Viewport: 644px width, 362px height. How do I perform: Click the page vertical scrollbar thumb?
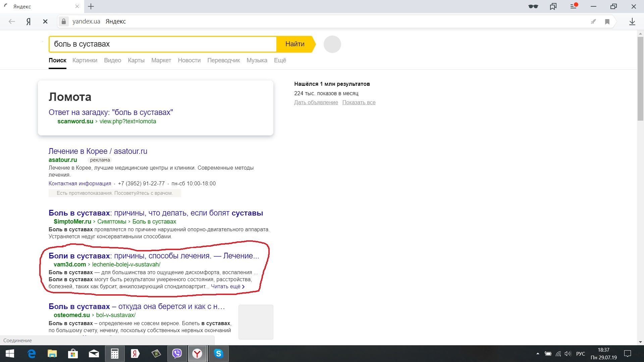point(640,79)
